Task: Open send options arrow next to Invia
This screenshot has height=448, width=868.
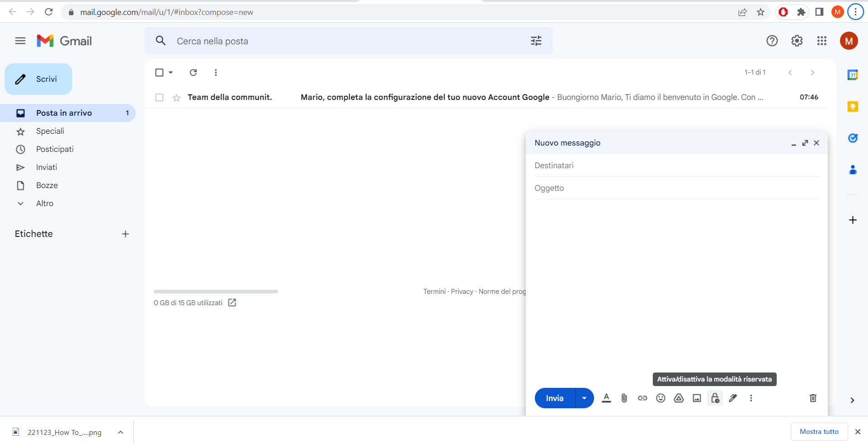Action: tap(584, 398)
